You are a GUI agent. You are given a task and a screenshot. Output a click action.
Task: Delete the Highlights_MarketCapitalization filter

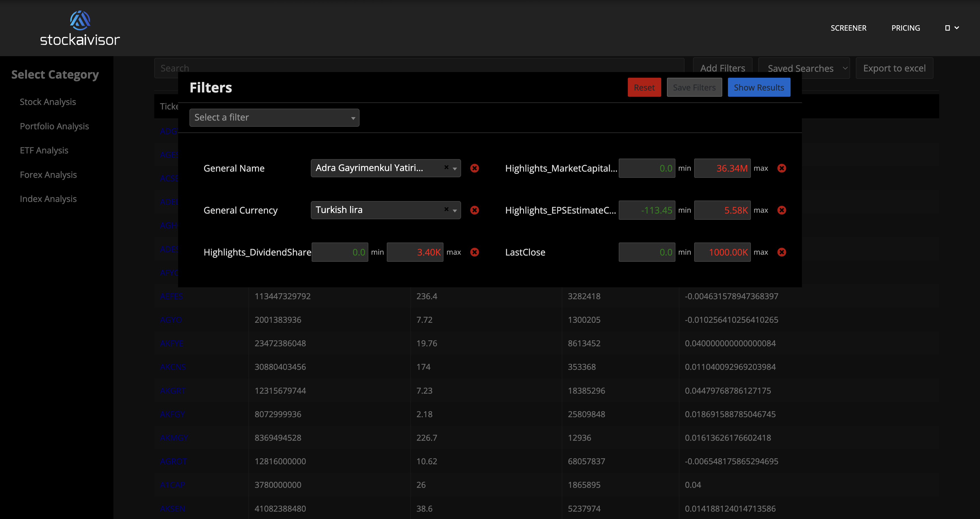pos(782,168)
